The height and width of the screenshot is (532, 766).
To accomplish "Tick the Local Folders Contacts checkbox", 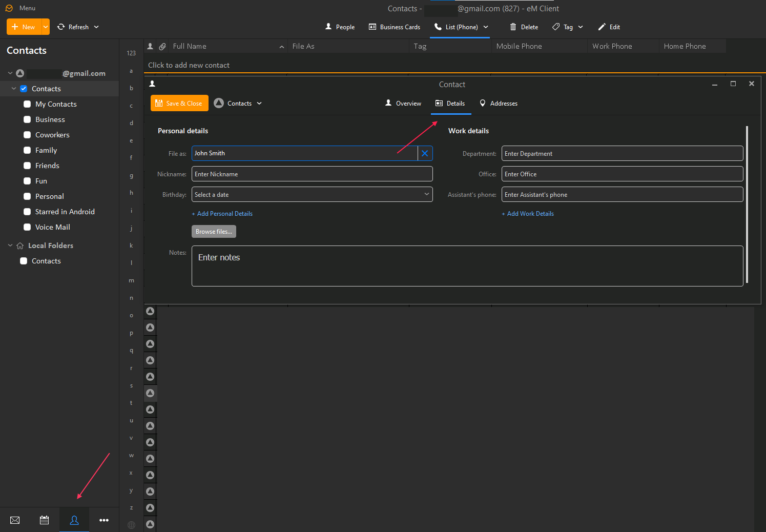I will tap(24, 261).
